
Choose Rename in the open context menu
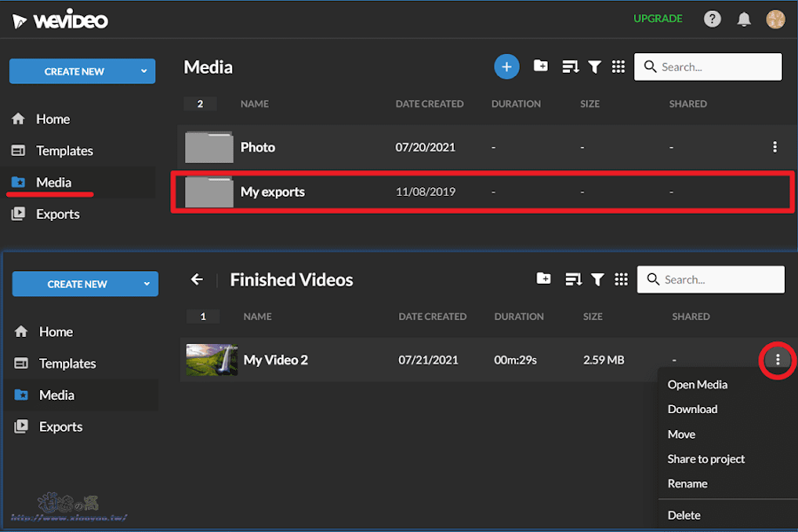pos(687,483)
